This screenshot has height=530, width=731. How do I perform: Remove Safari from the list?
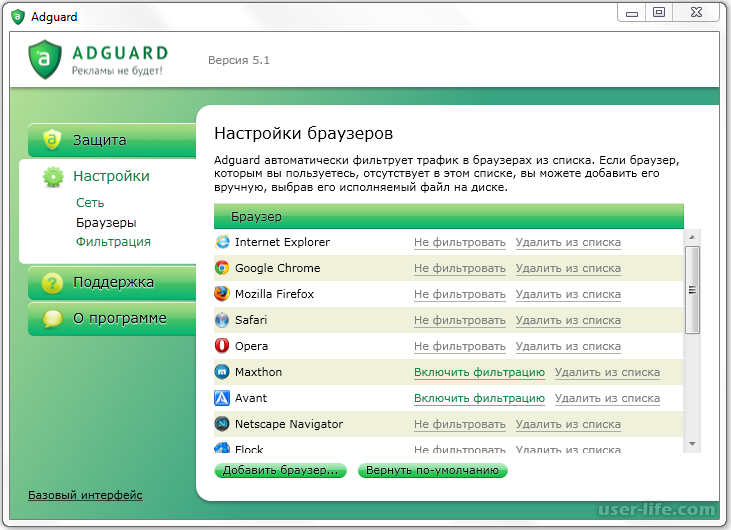[568, 321]
